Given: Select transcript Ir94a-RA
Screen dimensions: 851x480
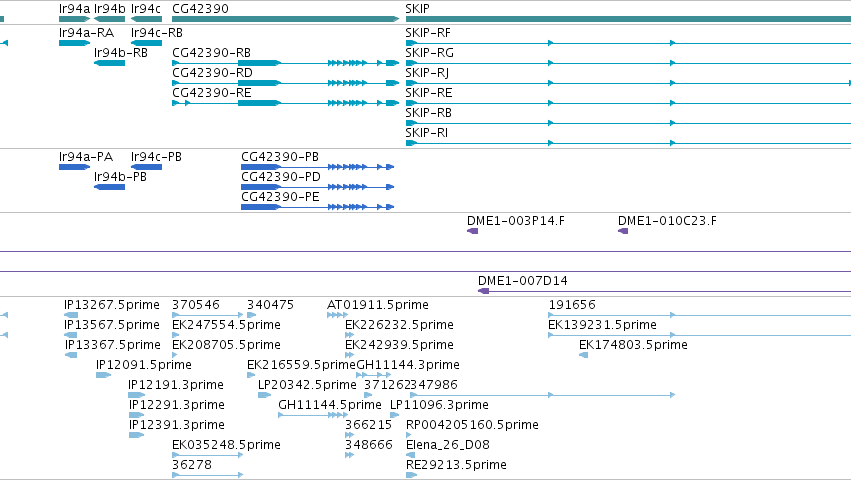Looking at the screenshot, I should click(x=74, y=43).
